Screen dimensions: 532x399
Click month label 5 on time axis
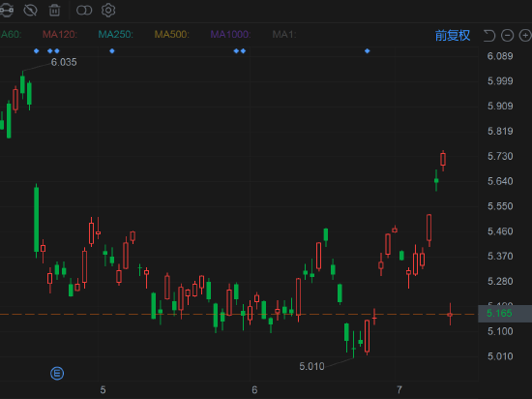[x=103, y=390]
